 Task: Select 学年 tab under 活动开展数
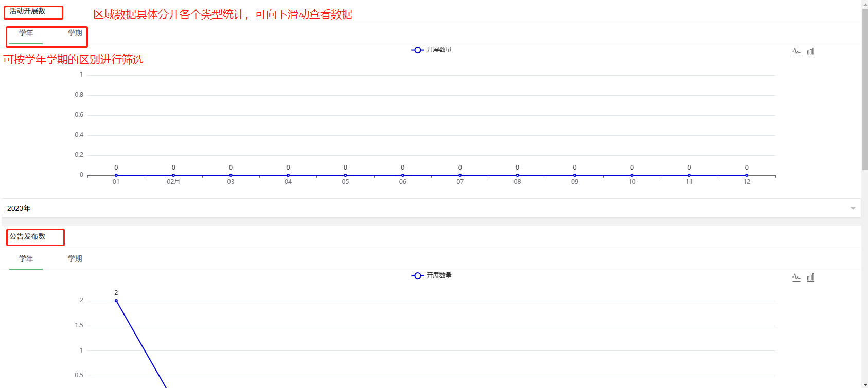pyautogui.click(x=26, y=33)
